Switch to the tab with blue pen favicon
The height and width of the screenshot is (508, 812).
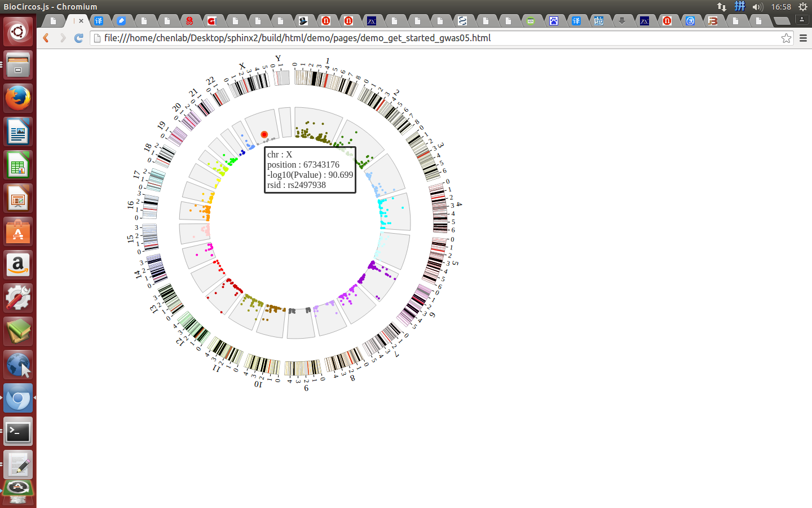pos(121,21)
